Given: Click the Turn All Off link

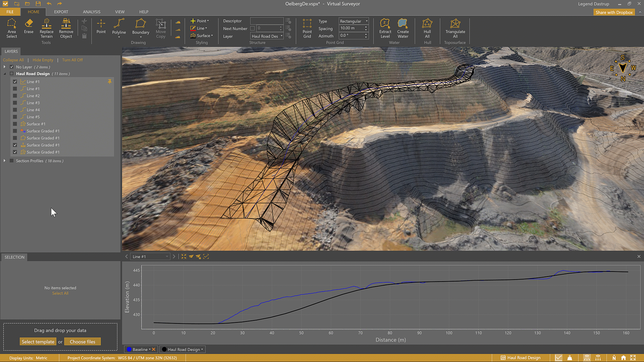Looking at the screenshot, I should [72, 60].
